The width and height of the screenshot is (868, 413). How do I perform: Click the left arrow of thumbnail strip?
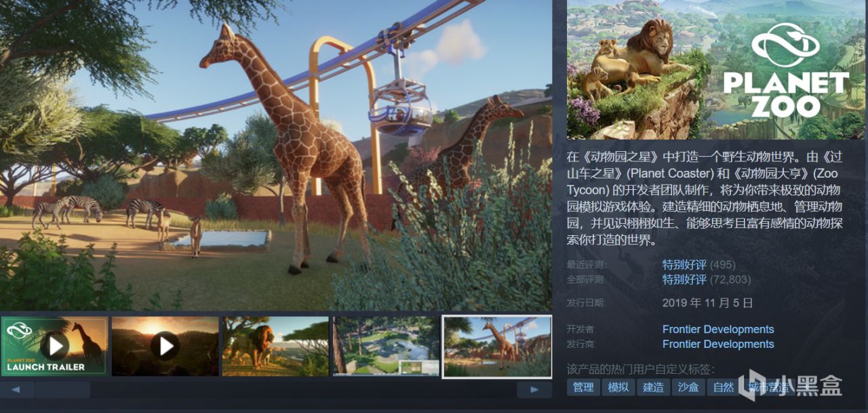coord(17,390)
